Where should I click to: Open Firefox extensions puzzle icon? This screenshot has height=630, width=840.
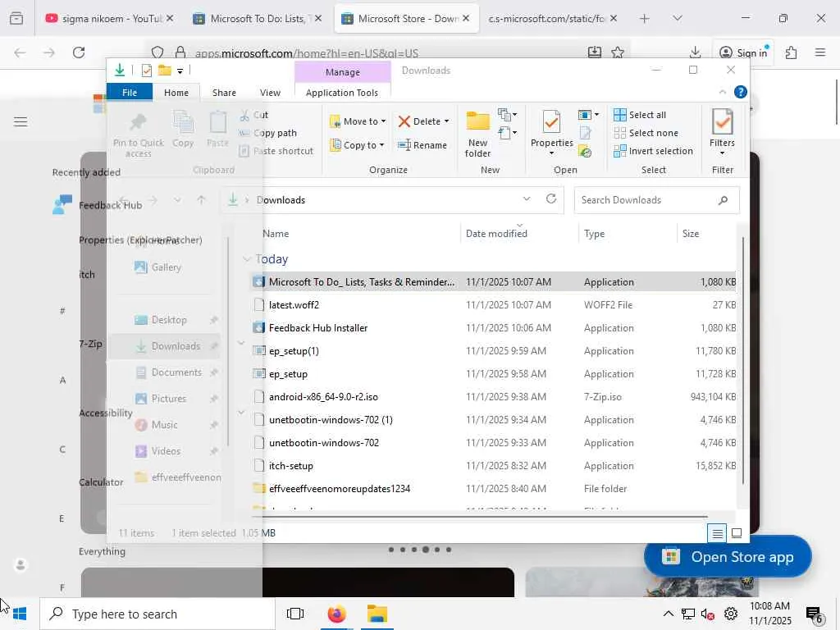click(791, 52)
